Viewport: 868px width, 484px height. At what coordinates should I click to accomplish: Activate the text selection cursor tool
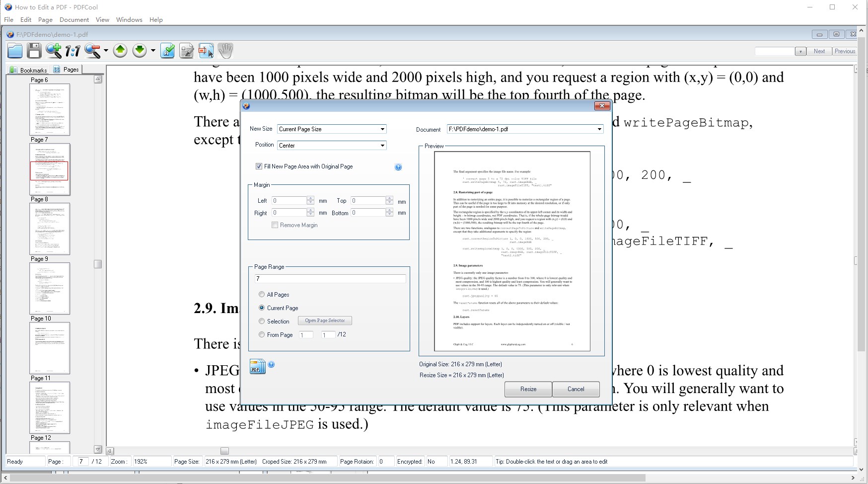(206, 51)
